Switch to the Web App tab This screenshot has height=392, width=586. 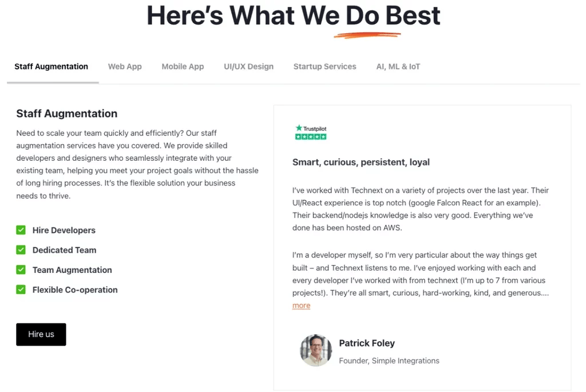pos(125,66)
